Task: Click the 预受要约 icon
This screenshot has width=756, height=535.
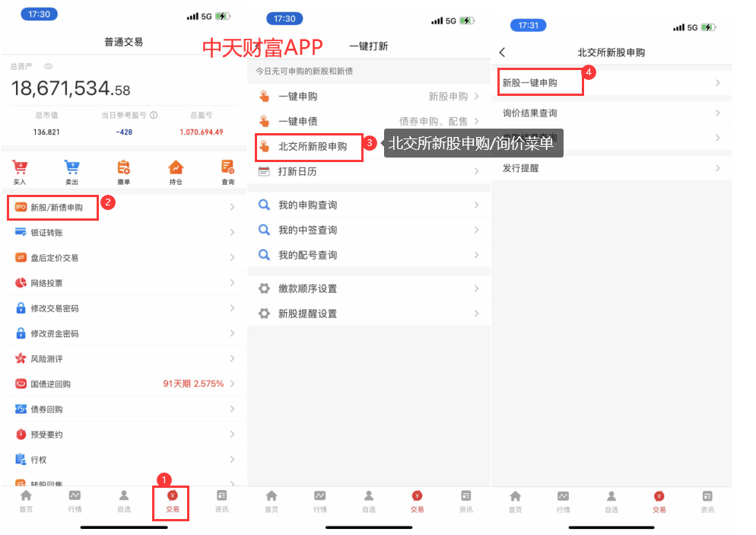Action: click(x=21, y=435)
